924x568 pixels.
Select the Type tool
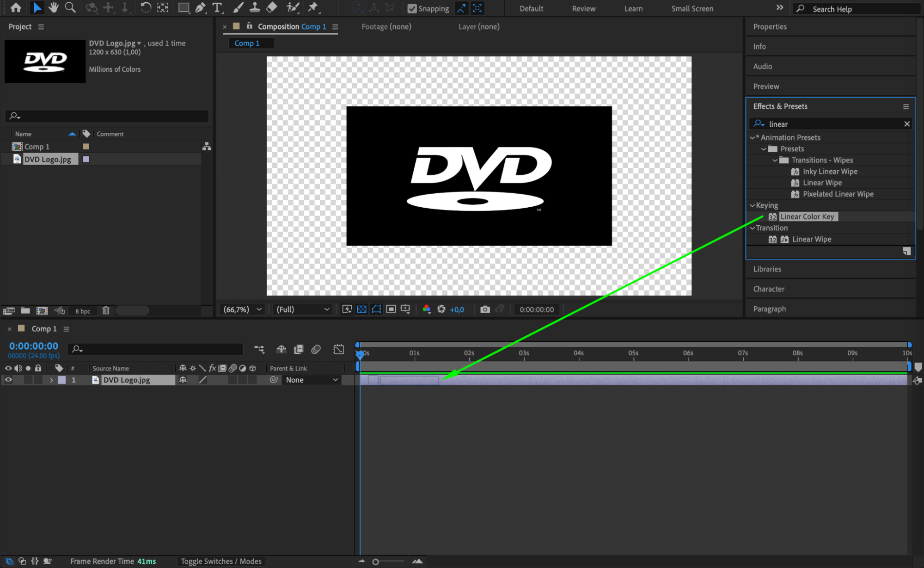click(x=216, y=8)
